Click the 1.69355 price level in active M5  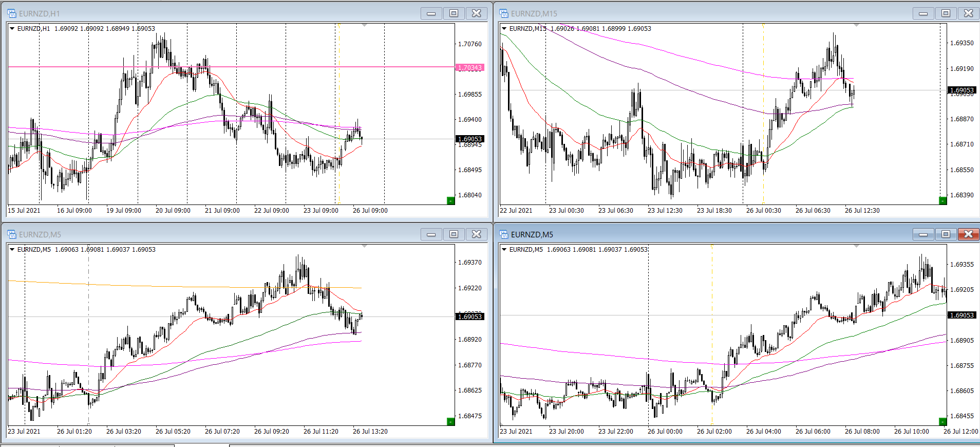pos(962,265)
